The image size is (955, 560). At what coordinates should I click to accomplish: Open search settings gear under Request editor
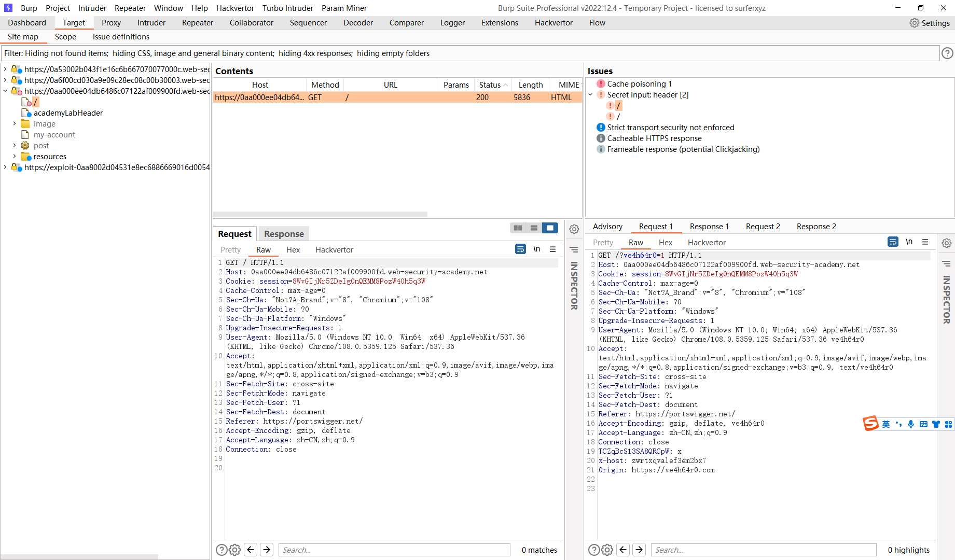pyautogui.click(x=234, y=550)
